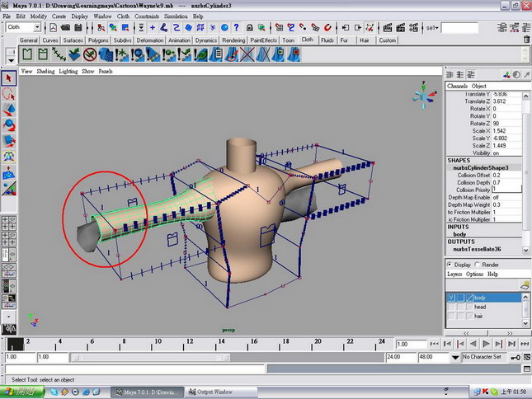Click the Create Seam shelf icon

coord(59,54)
